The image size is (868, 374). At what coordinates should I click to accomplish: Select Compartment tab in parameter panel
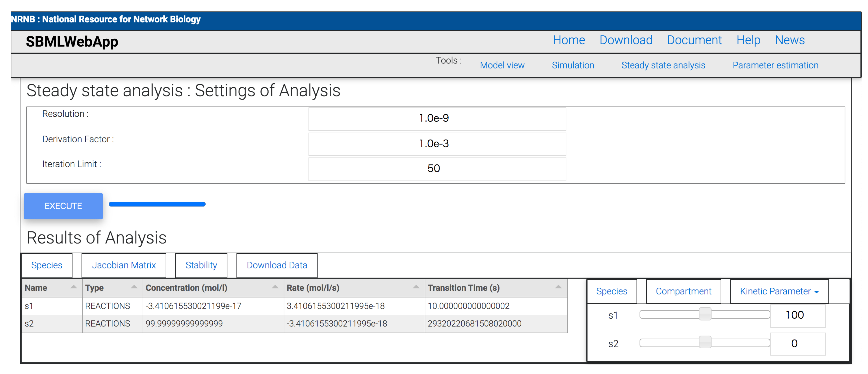tap(683, 291)
